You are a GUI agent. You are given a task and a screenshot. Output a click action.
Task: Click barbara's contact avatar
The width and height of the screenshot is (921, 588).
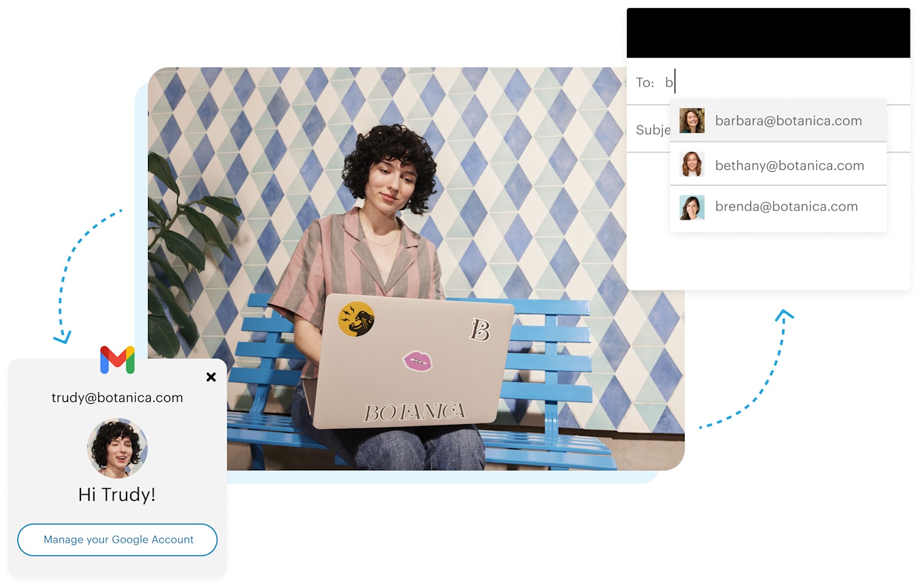point(692,120)
